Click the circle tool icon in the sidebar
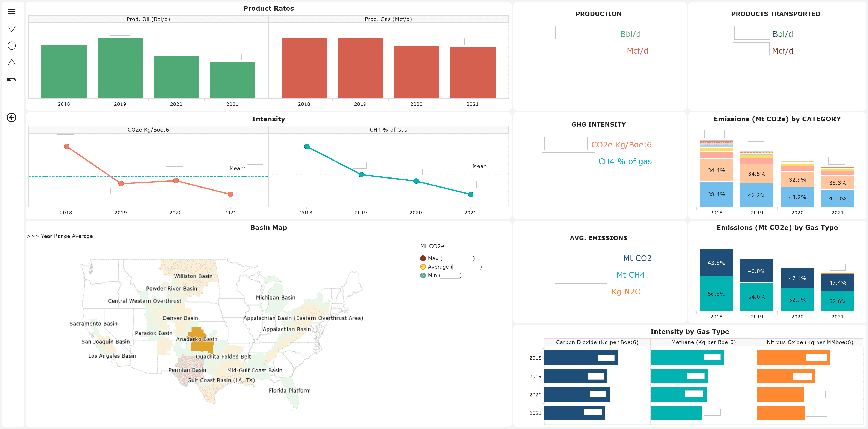Screen dimensions: 868x429 (11, 45)
